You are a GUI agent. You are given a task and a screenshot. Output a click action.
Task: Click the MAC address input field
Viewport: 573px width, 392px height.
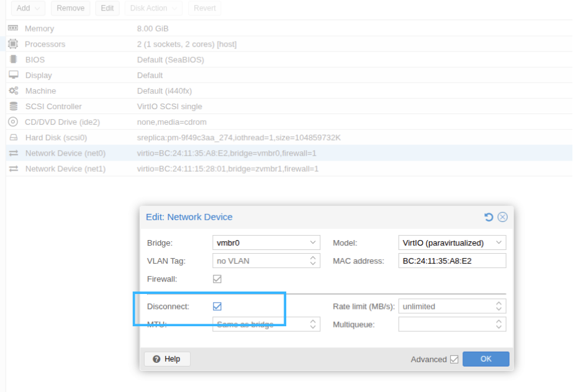click(x=452, y=261)
